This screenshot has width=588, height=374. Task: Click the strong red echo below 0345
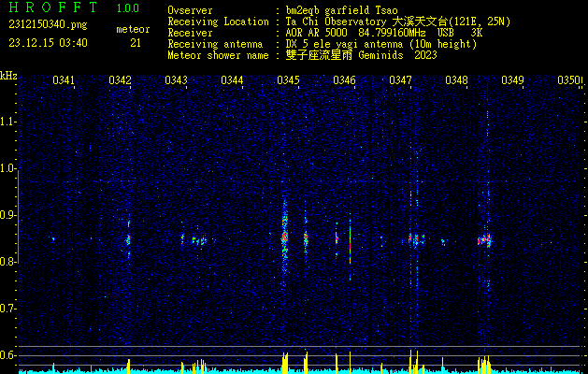click(x=284, y=238)
